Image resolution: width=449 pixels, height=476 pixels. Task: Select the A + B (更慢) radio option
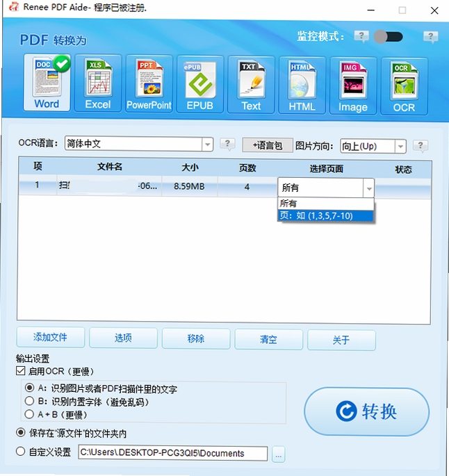pyautogui.click(x=29, y=414)
